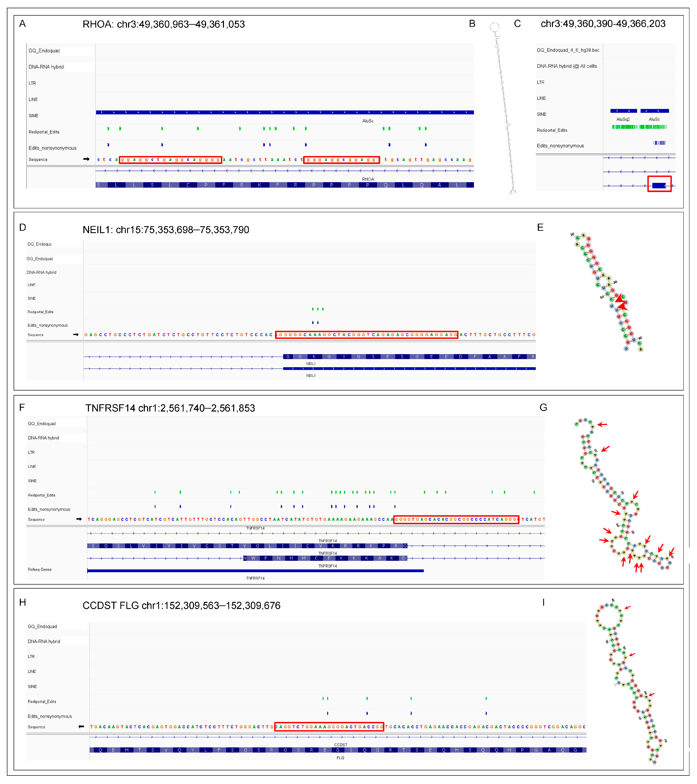Select Rediportal_Edits track label in RHOA panel
Image resolution: width=697 pixels, height=784 pixels.
(44, 132)
